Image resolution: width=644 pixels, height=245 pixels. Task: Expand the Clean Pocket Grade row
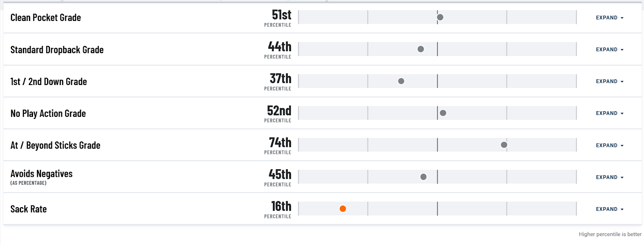[x=609, y=18]
